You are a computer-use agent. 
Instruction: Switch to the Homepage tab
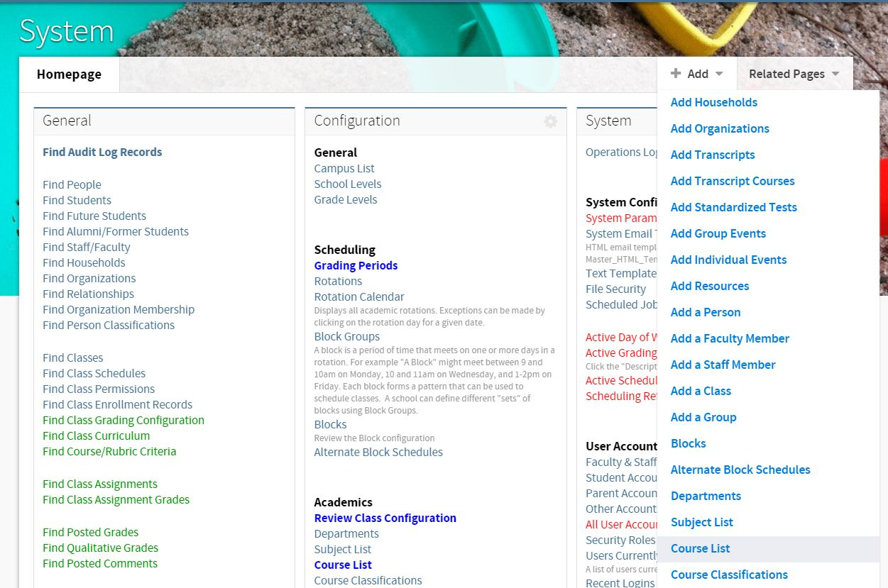pos(69,74)
